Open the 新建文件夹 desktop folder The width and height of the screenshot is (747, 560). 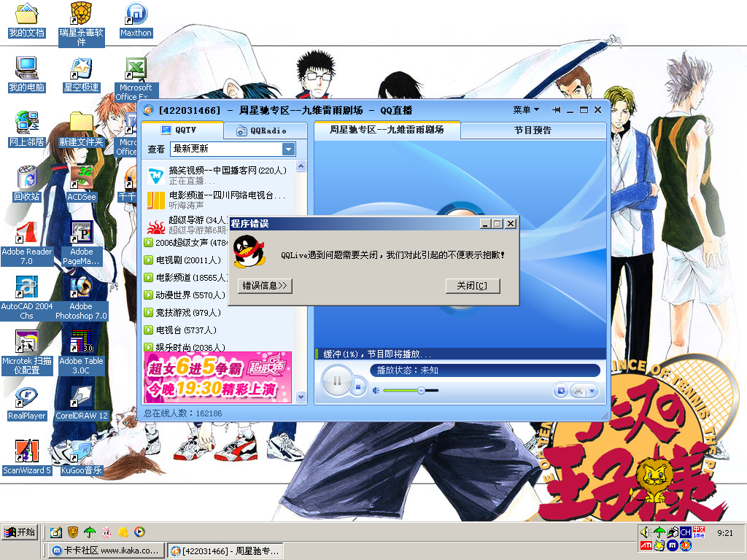[x=82, y=129]
